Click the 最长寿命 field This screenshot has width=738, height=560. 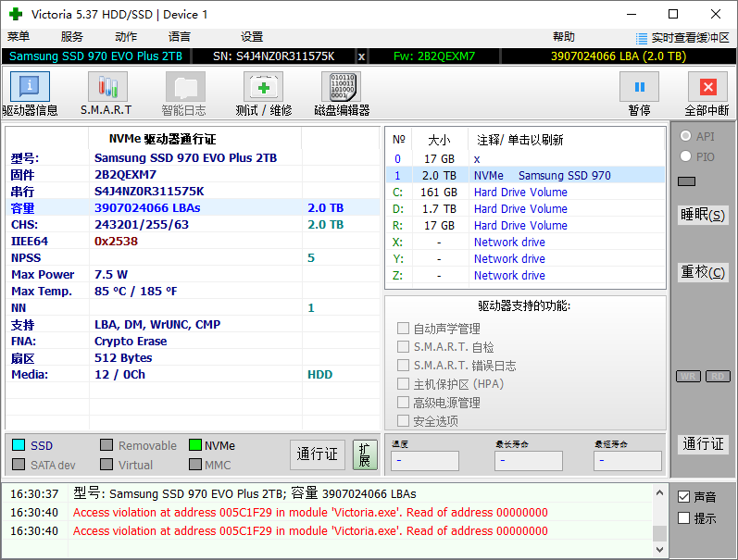pos(528,461)
